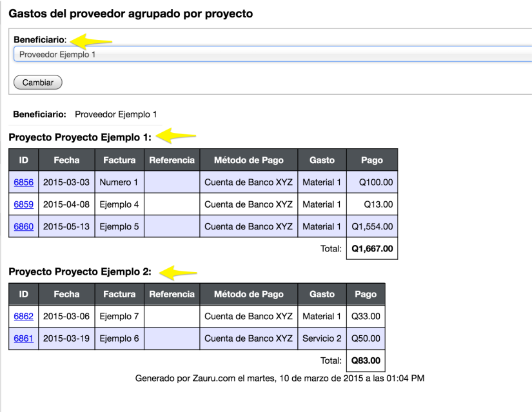
Task: Open expense ID link 6861
Action: pos(24,338)
